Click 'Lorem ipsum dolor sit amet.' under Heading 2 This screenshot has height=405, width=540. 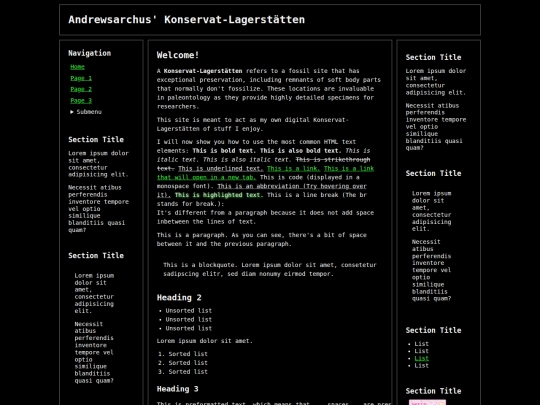(x=205, y=341)
